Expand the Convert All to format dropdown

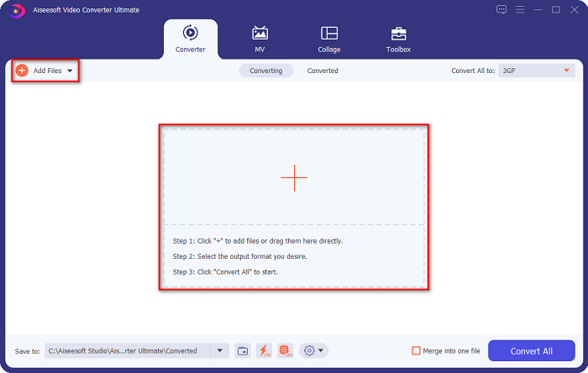pyautogui.click(x=567, y=71)
